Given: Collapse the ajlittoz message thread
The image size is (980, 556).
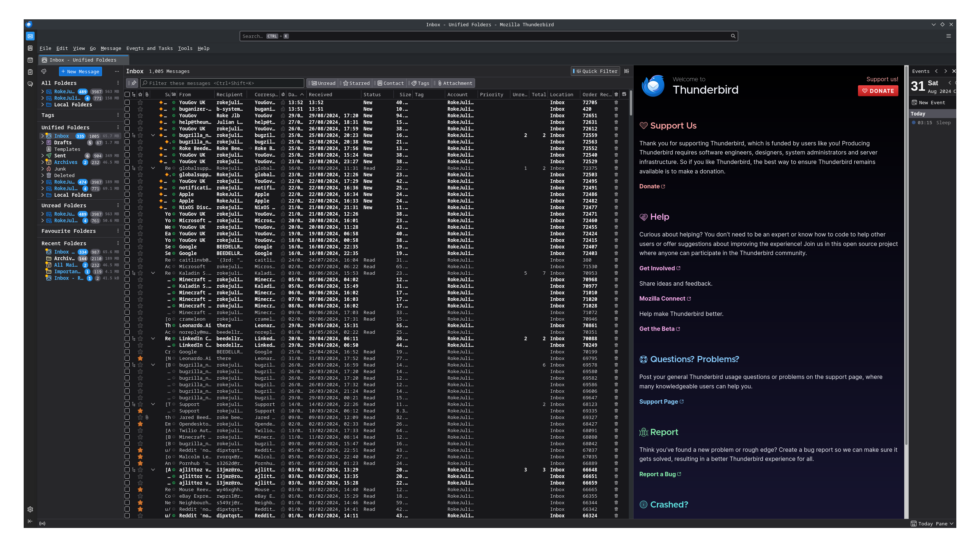Looking at the screenshot, I should (153, 470).
